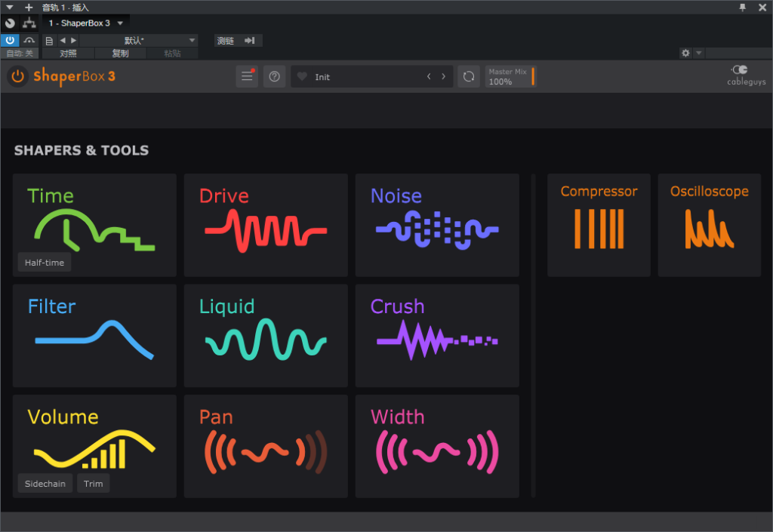The image size is (773, 532).
Task: Open the 默认 preset dropdown
Action: 139,41
